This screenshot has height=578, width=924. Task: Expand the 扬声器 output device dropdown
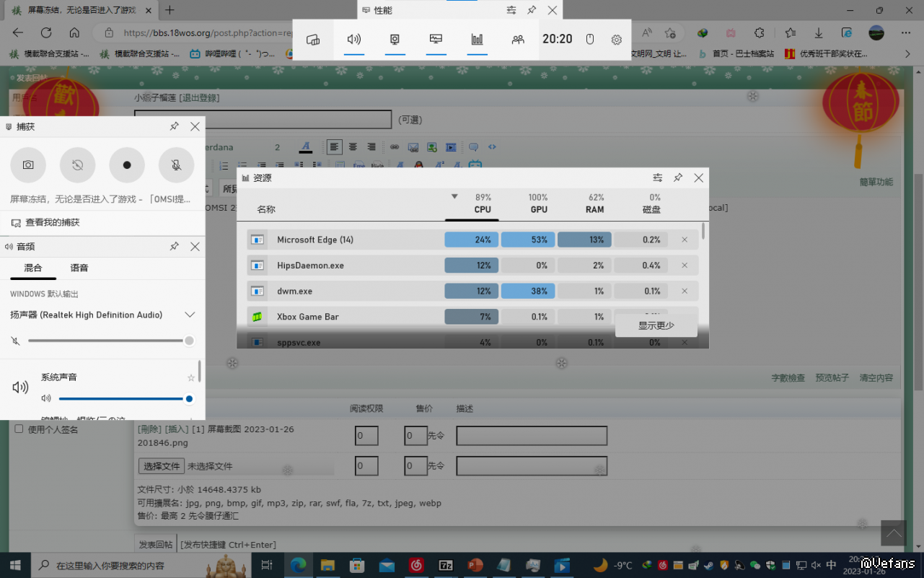click(190, 315)
